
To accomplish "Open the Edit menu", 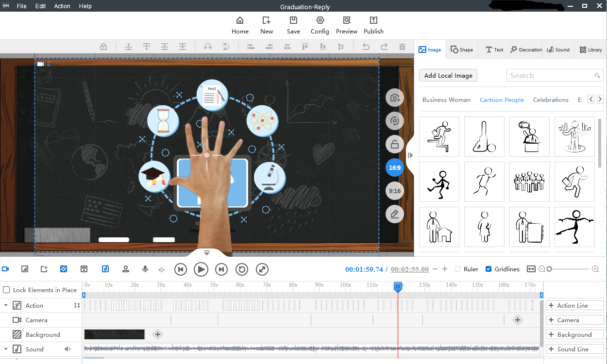I will [x=40, y=6].
